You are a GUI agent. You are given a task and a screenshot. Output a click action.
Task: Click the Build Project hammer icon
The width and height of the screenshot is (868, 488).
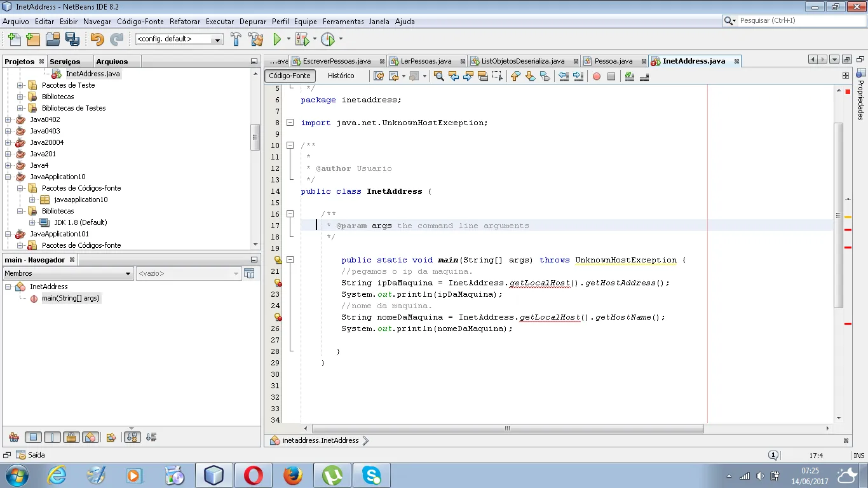tap(236, 39)
